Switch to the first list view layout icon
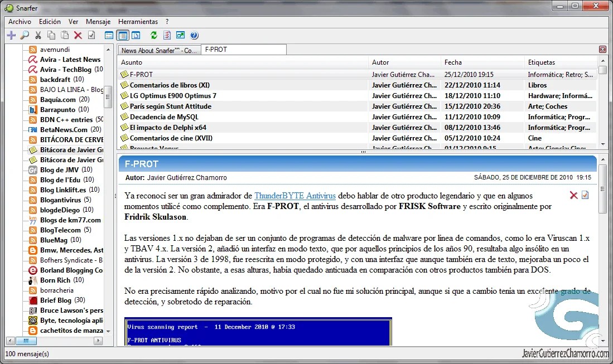This screenshot has width=613, height=364. 109,36
